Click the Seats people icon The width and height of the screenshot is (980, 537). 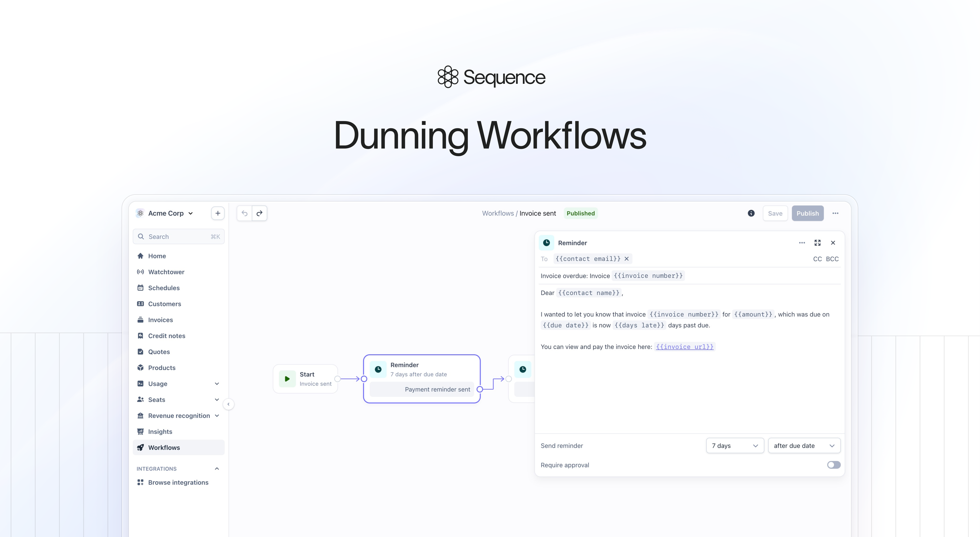pos(140,400)
